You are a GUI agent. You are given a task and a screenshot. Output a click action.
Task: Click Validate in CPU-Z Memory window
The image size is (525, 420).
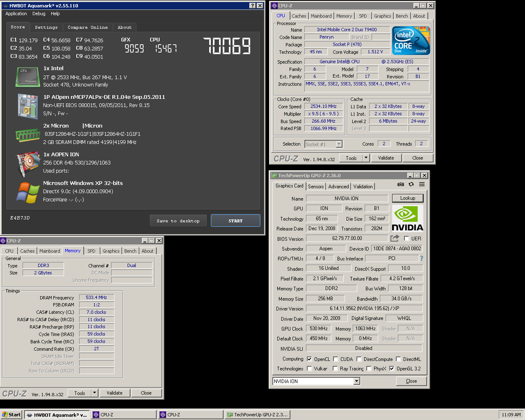[x=114, y=393]
